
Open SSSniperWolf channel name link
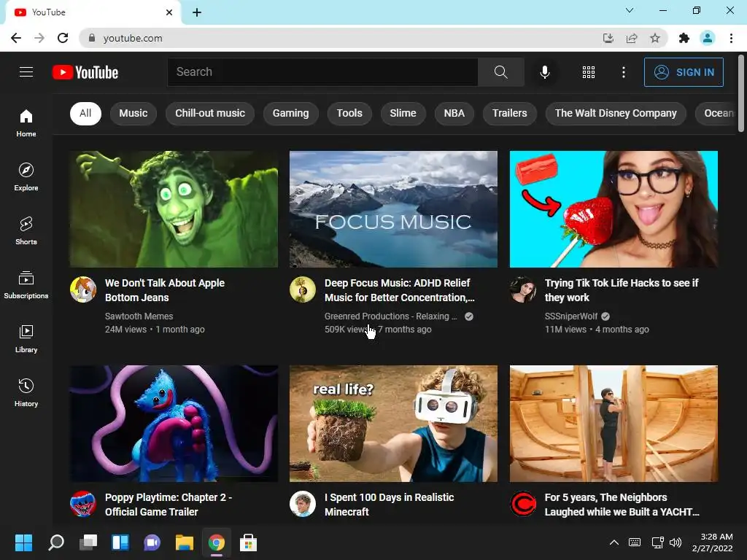(571, 316)
